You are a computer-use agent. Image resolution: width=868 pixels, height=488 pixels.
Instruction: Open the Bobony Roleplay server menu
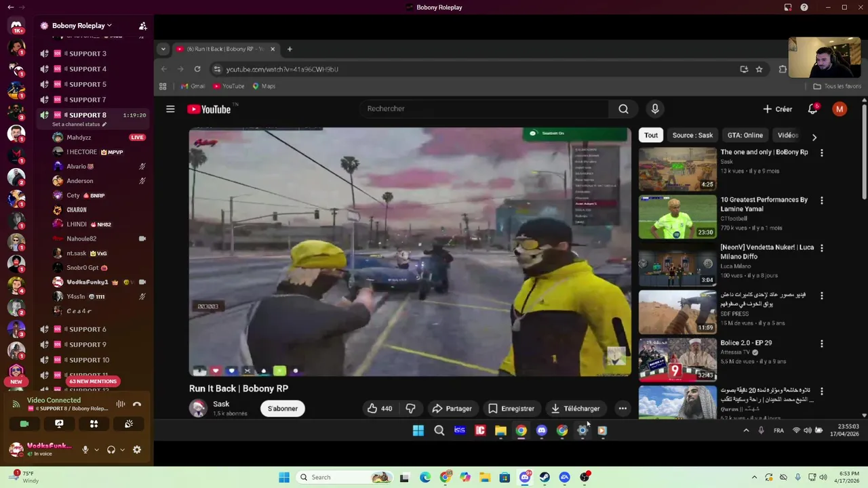(x=81, y=26)
